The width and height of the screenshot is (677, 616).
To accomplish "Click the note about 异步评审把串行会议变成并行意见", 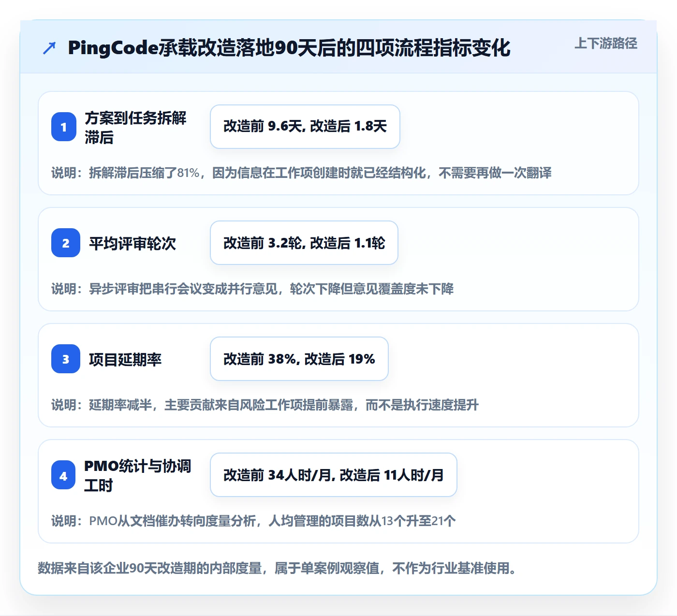I will pyautogui.click(x=252, y=289).
